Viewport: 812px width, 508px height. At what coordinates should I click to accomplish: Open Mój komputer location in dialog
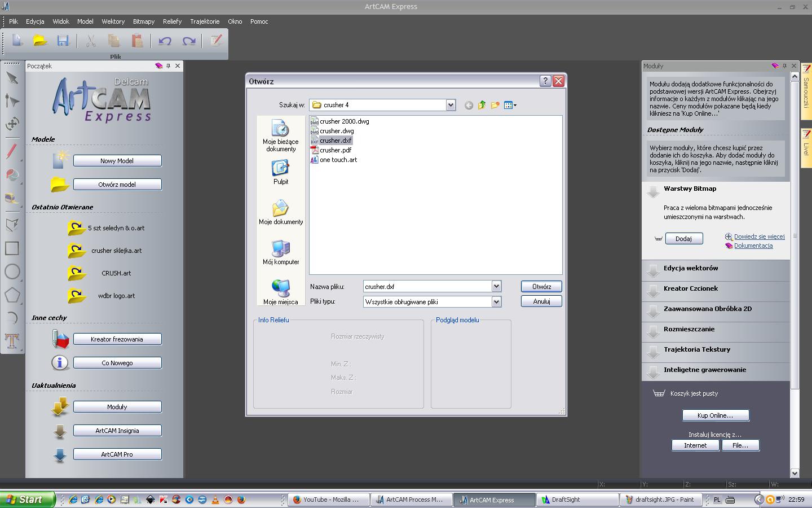click(281, 252)
